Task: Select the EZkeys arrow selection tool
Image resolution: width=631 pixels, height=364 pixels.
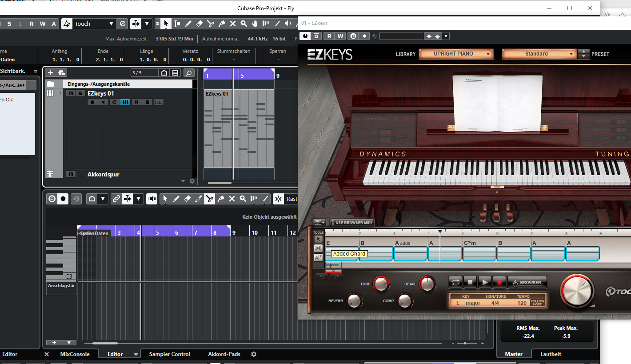Action: pos(318,239)
